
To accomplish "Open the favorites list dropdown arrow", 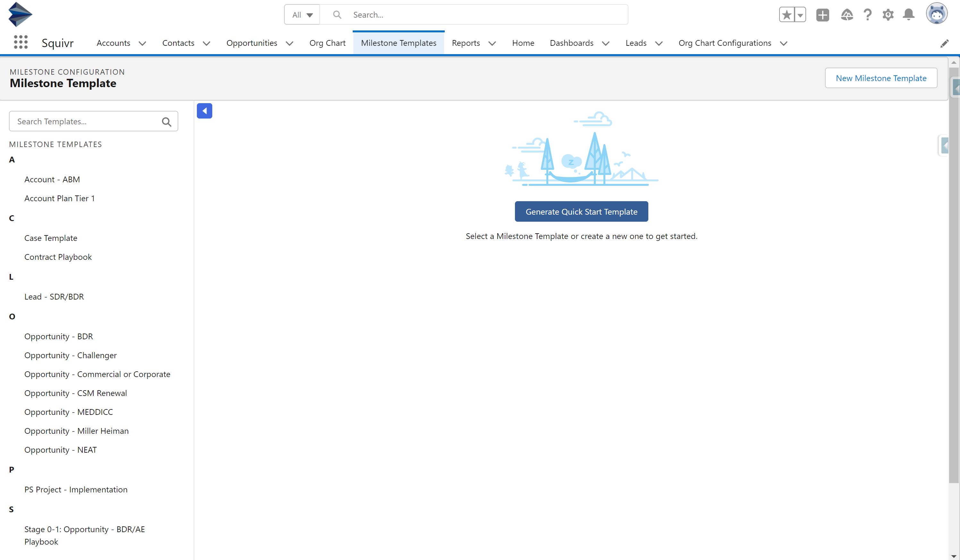I will point(800,15).
